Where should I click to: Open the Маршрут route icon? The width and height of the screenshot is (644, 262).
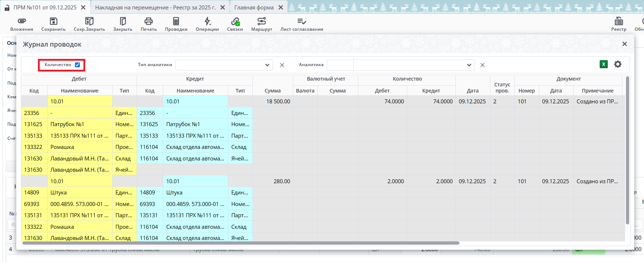262,21
